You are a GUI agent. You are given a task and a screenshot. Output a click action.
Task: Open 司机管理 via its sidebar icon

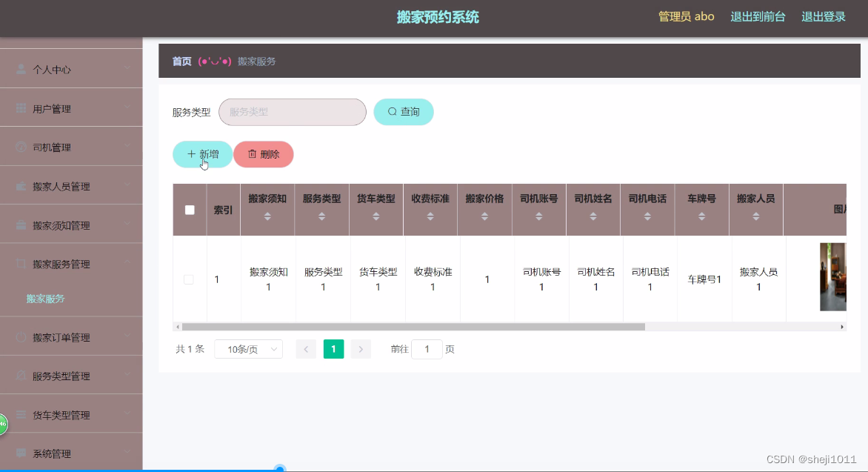coord(20,146)
